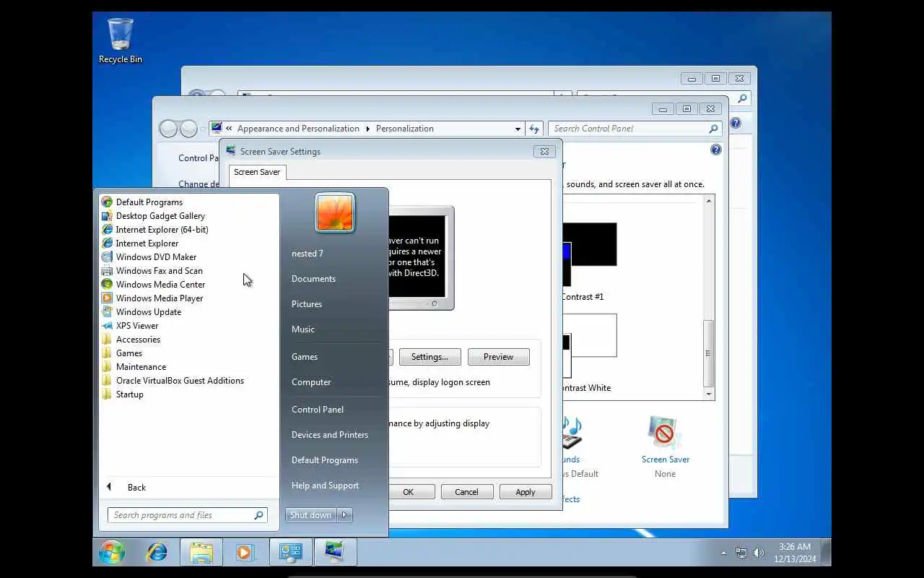Click OK in Screen Saver Settings
The width and height of the screenshot is (924, 578).
(x=408, y=492)
